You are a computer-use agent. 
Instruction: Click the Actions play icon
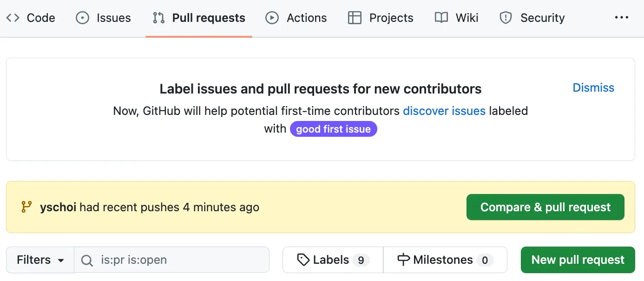272,18
